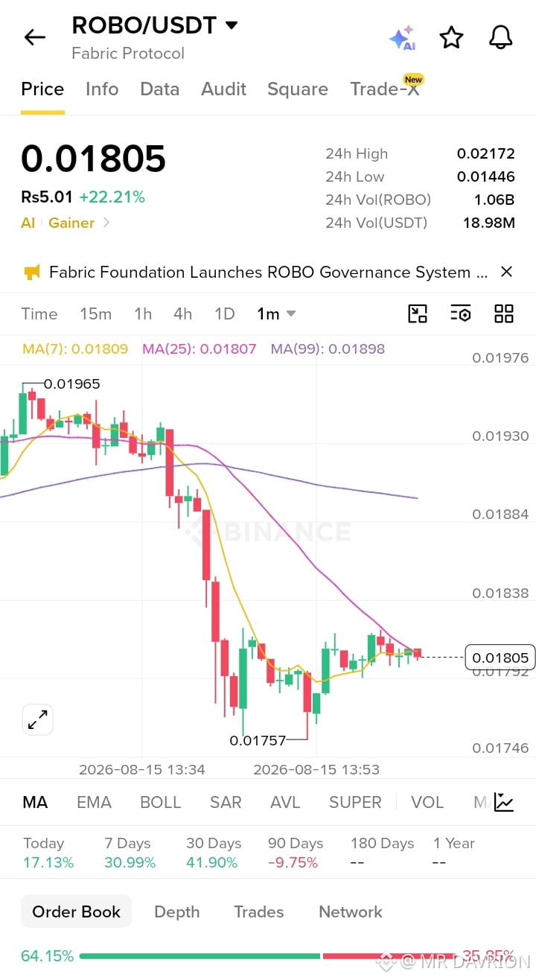Viewport: 536px width, 980px height.
Task: Dismiss the announcement banner with X
Action: 506,272
